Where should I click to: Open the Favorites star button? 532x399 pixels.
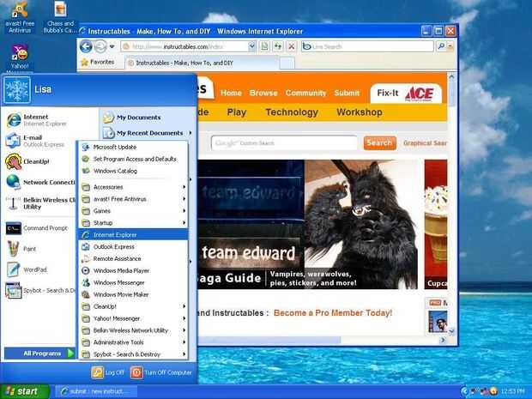click(98, 62)
